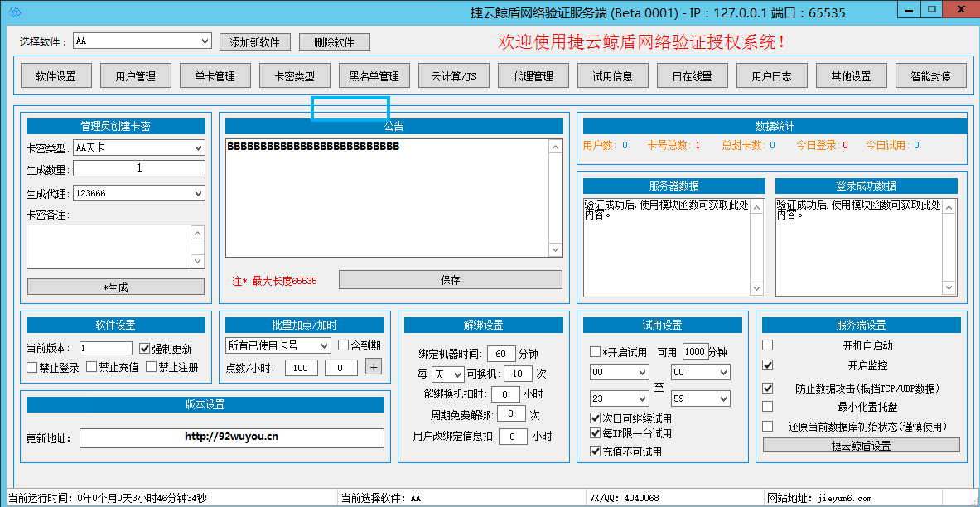The height and width of the screenshot is (507, 980).
Task: Open the 试用信息 panel
Action: [612, 75]
